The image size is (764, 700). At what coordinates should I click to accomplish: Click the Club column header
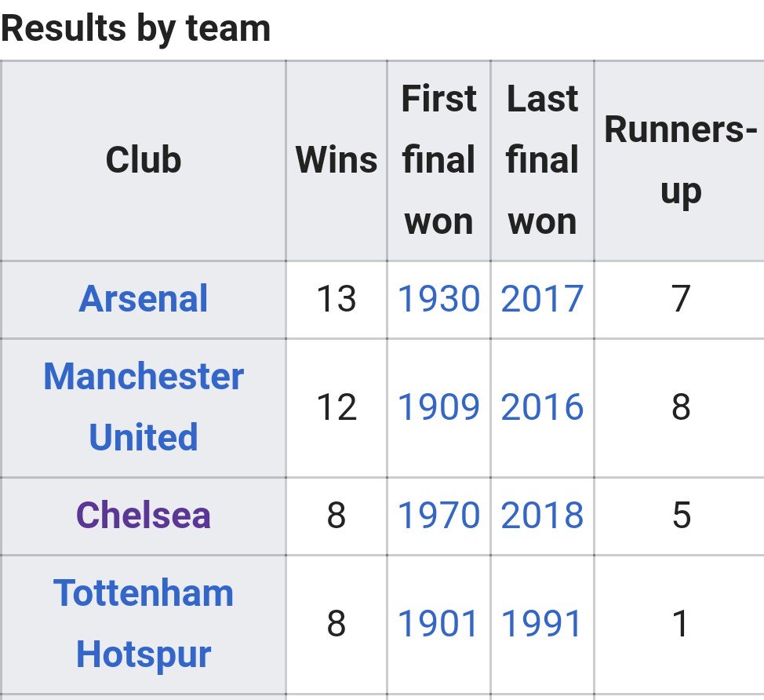coord(144,160)
